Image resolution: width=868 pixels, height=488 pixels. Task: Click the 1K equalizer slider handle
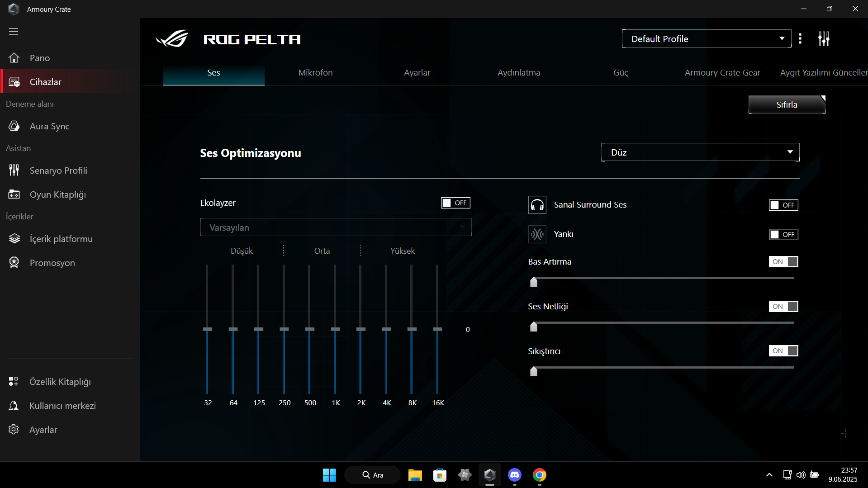335,329
